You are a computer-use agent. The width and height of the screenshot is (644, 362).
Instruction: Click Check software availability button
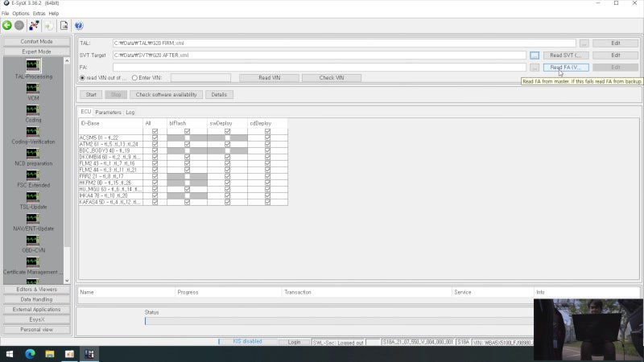(167, 94)
